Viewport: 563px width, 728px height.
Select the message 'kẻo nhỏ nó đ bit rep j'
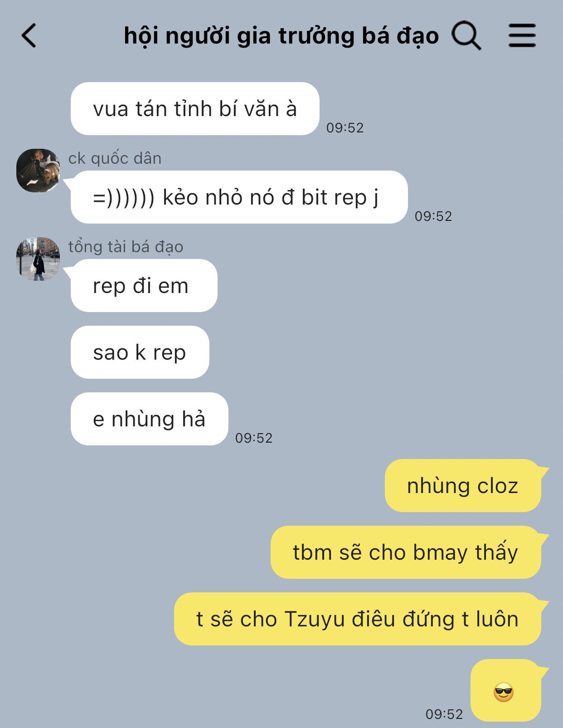click(239, 197)
